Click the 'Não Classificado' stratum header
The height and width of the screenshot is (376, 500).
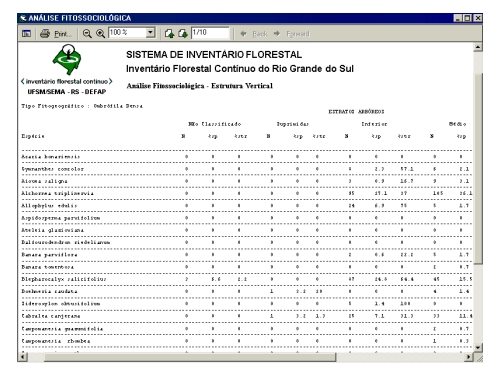215,124
